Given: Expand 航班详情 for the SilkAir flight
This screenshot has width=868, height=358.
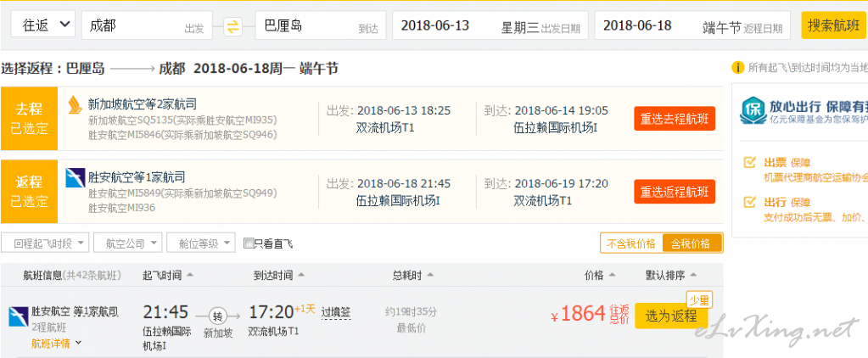Looking at the screenshot, I should [56, 343].
